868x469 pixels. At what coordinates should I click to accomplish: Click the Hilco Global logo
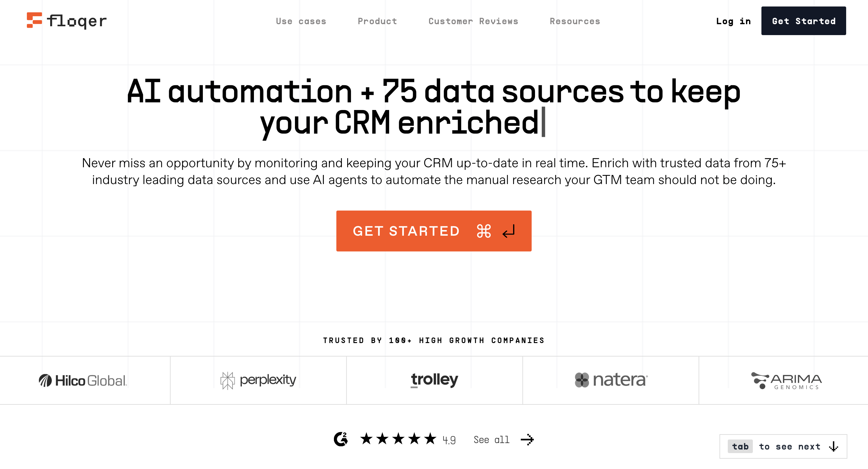83,381
